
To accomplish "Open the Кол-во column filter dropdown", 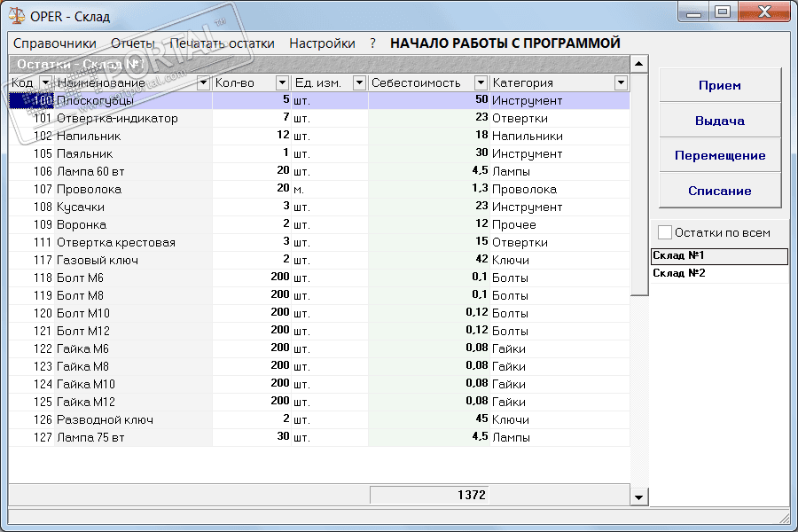I will pos(283,82).
